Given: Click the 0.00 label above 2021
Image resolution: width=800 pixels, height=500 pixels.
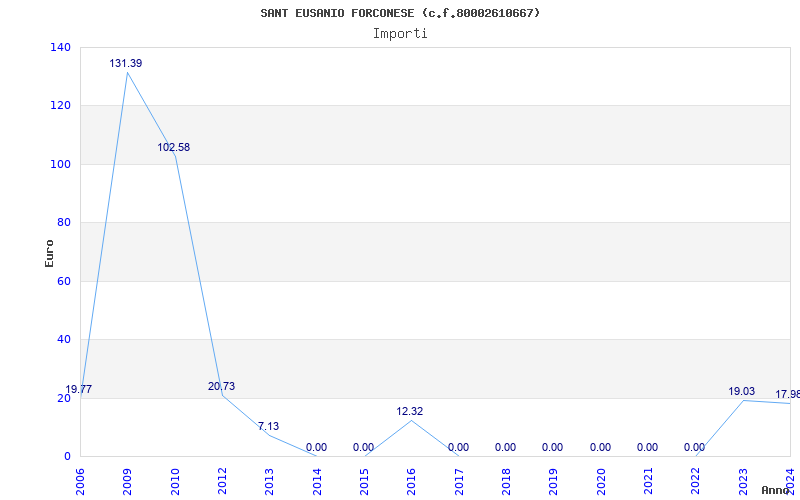Looking at the screenshot, I should click(647, 447).
